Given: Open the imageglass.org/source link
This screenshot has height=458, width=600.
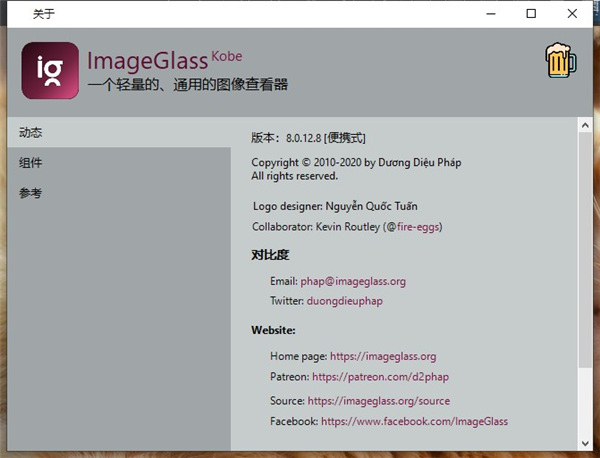Looking at the screenshot, I should (x=378, y=401).
